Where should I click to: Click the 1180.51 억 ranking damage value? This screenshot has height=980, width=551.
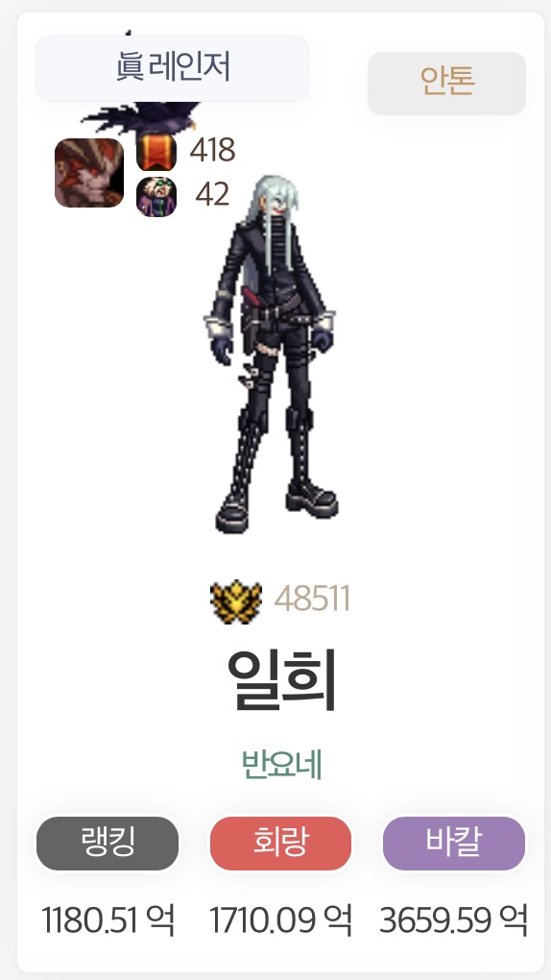click(x=108, y=920)
